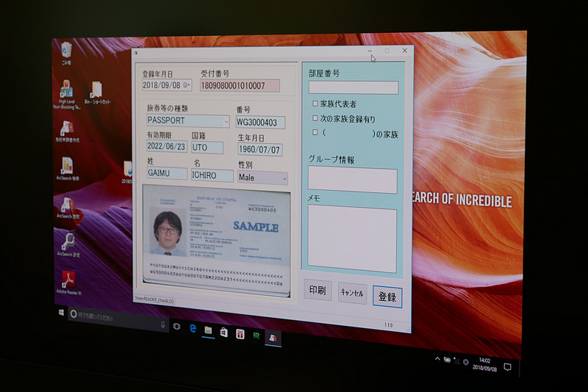Image resolution: width=588 pixels, height=392 pixels.
Task: Expand the 性別 Male dropdown
Action: tap(284, 179)
